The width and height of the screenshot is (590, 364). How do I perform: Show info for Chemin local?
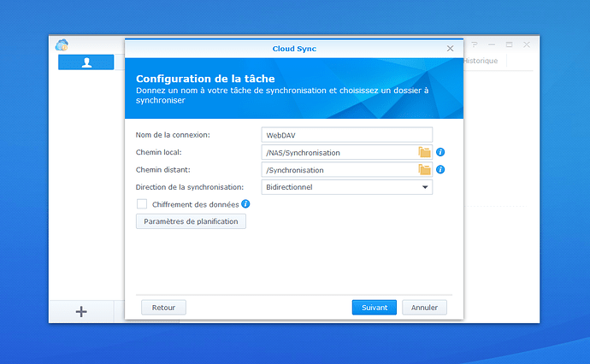click(x=440, y=152)
